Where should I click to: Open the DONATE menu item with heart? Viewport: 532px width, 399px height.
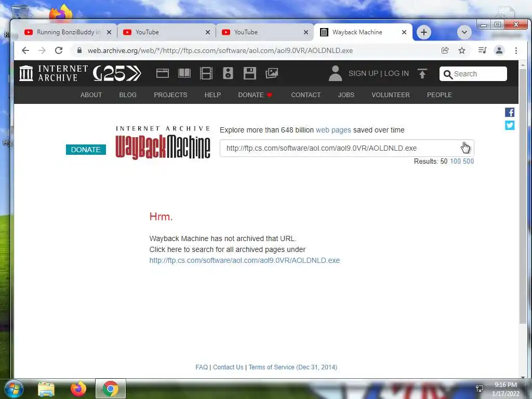click(255, 95)
